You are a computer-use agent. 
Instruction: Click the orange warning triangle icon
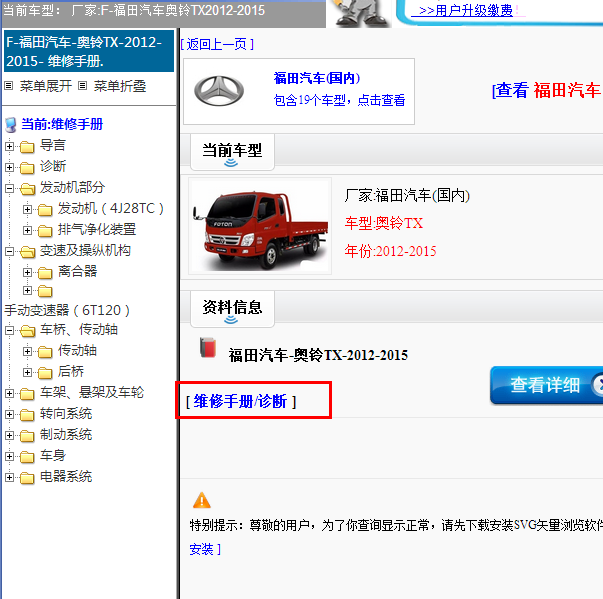click(x=202, y=500)
